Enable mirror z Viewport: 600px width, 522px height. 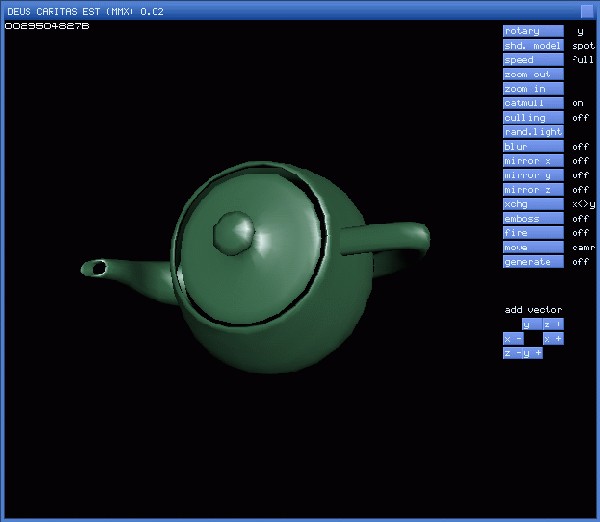(533, 190)
